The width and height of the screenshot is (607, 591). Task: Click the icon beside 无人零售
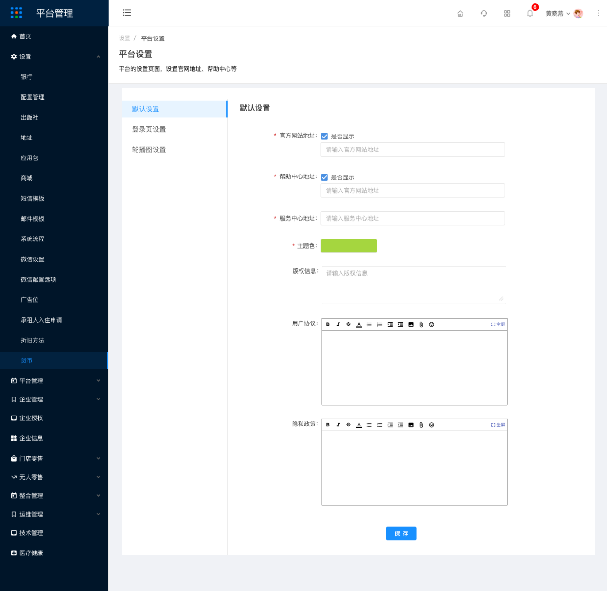click(14, 477)
